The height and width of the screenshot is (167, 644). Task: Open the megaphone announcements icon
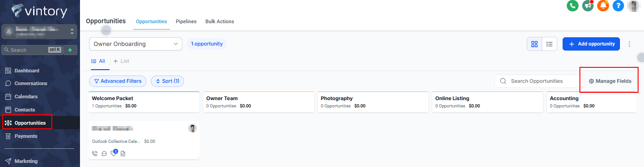coord(588,6)
